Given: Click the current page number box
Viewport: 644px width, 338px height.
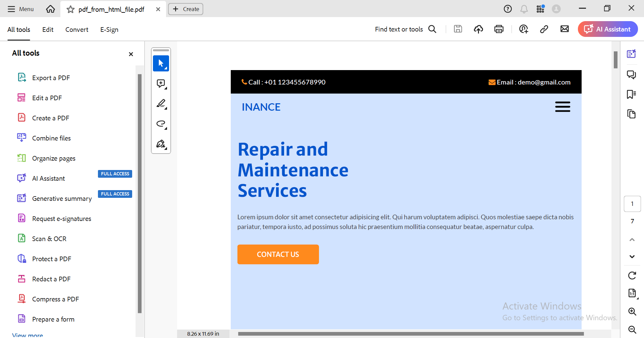Looking at the screenshot, I should pos(632,204).
